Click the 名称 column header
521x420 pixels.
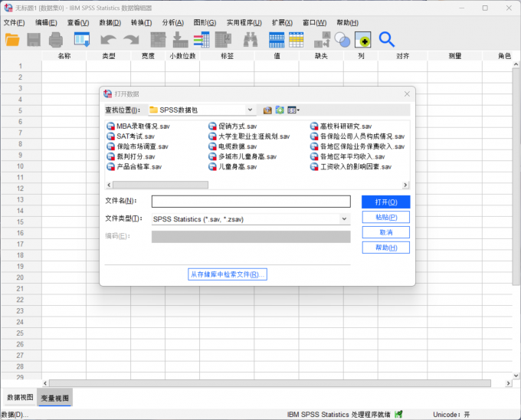click(64, 56)
